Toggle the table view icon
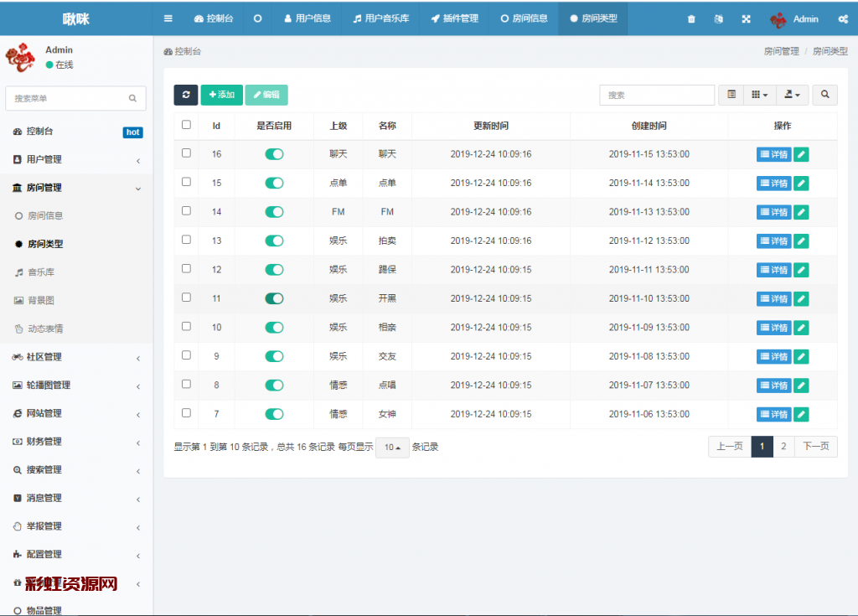Viewport: 858px width, 616px height. pyautogui.click(x=731, y=95)
